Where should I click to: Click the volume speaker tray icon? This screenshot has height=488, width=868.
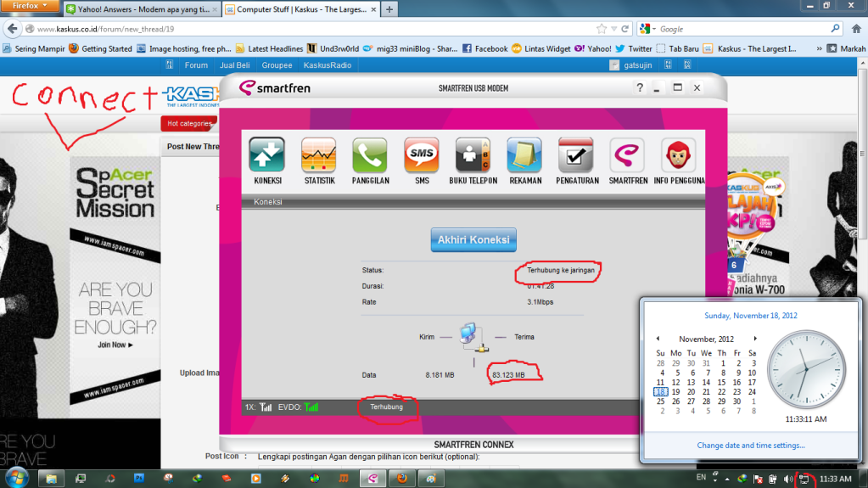click(x=788, y=480)
